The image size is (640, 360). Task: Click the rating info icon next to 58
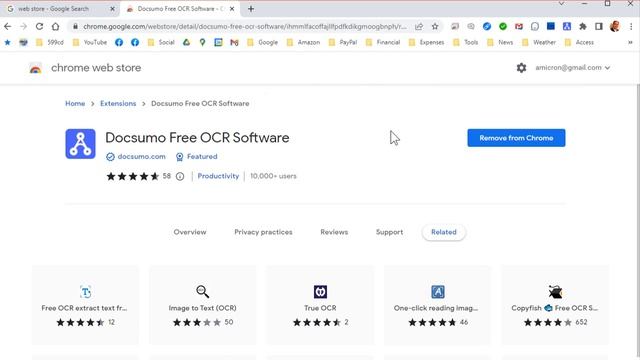[180, 176]
